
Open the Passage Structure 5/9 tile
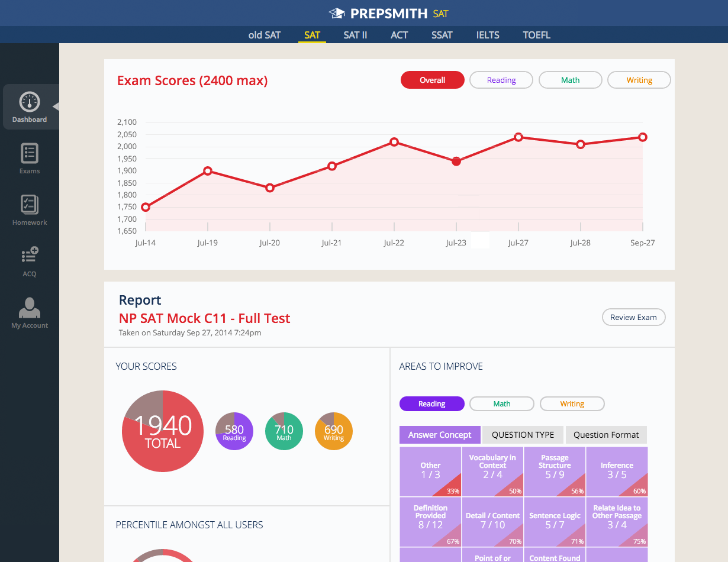click(555, 471)
